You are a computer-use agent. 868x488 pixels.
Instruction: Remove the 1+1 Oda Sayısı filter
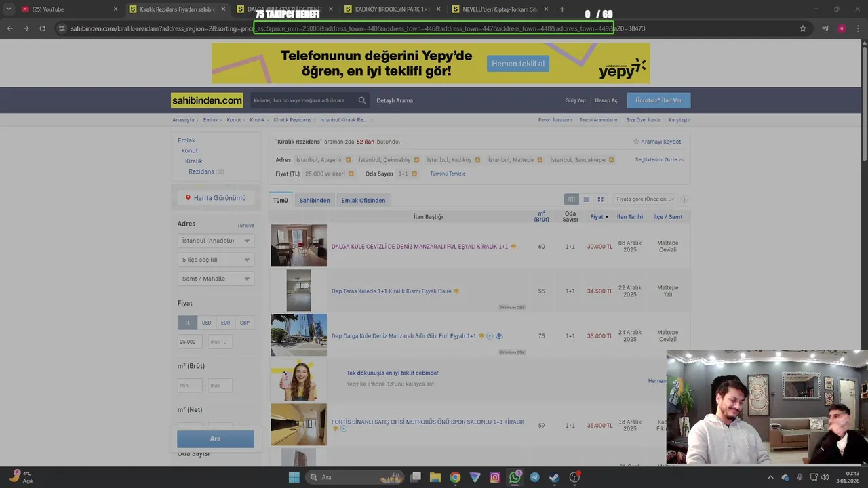[x=414, y=174]
